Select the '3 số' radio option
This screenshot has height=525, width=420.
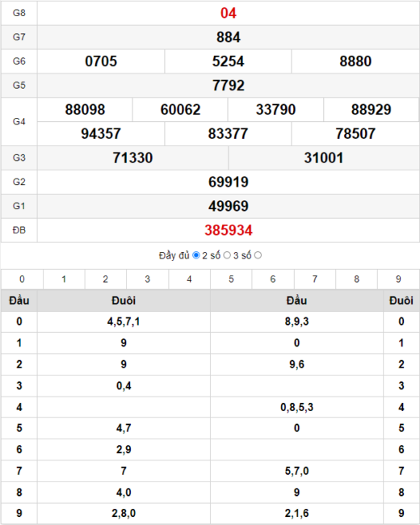(258, 255)
